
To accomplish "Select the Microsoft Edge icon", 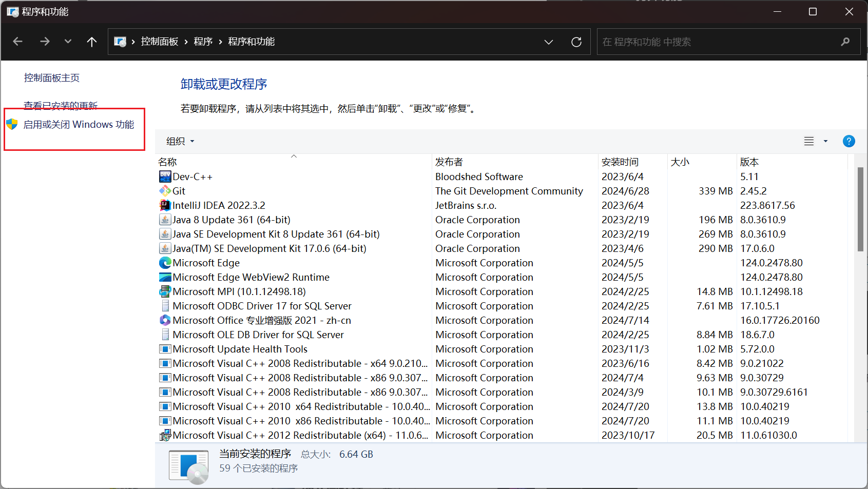I will (165, 263).
